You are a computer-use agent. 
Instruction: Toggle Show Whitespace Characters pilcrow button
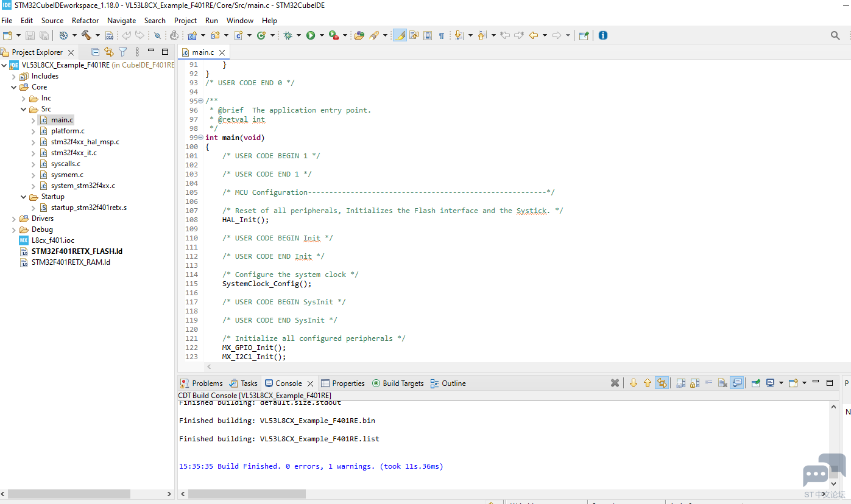coord(442,35)
